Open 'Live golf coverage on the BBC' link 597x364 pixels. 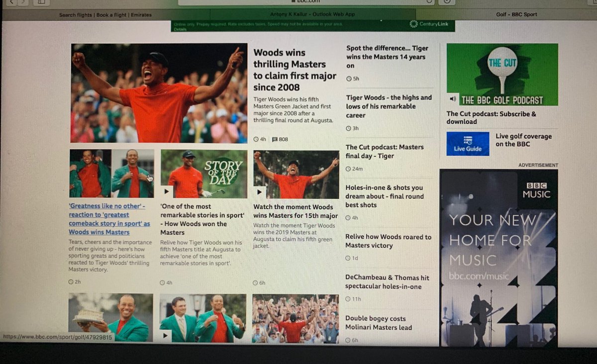pyautogui.click(x=523, y=140)
